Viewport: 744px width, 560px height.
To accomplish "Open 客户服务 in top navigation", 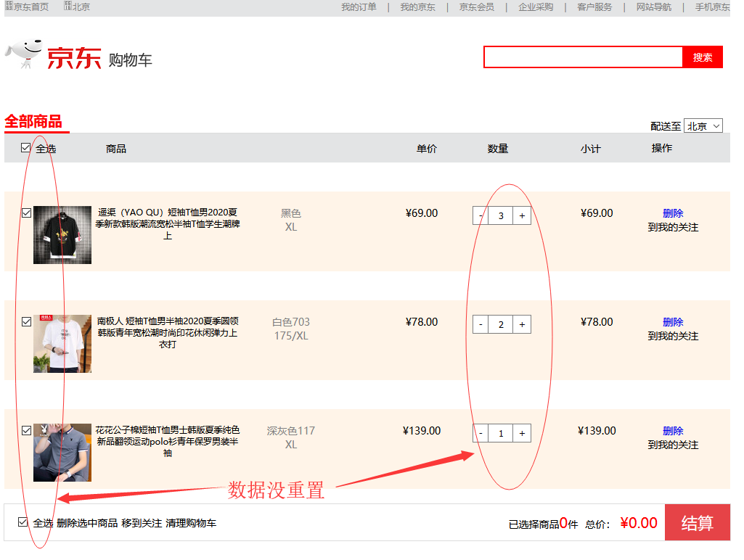I will pyautogui.click(x=594, y=7).
